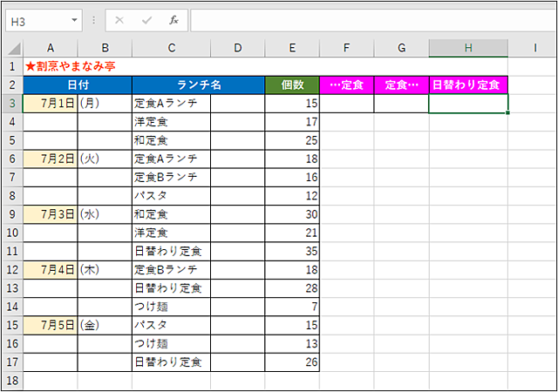Click quantity 7 in row 14

click(x=292, y=307)
